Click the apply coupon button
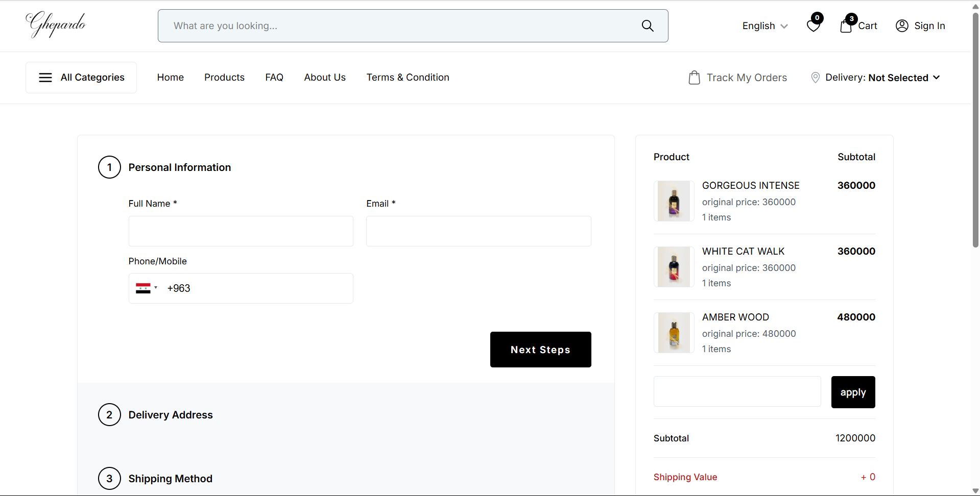The image size is (980, 496). [853, 392]
